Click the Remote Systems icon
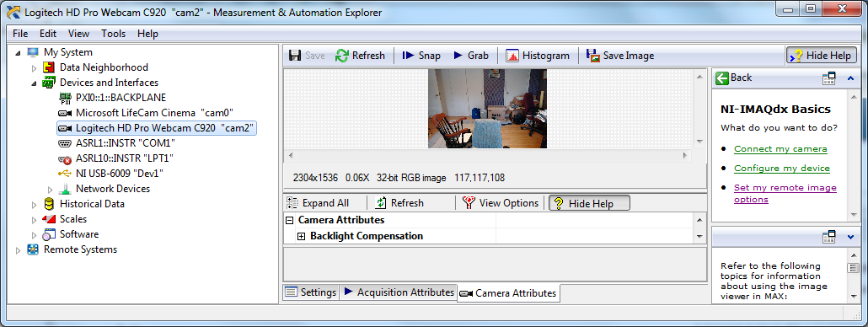Image resolution: width=868 pixels, height=327 pixels. (x=33, y=249)
